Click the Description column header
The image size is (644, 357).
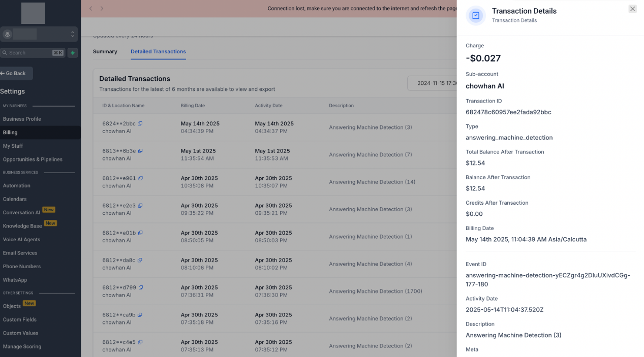tap(341, 106)
